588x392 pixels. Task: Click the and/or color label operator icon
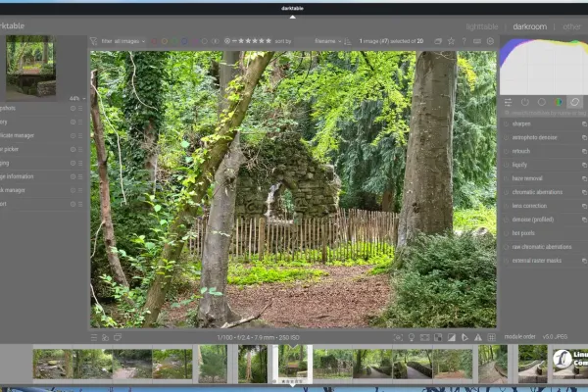(216, 41)
